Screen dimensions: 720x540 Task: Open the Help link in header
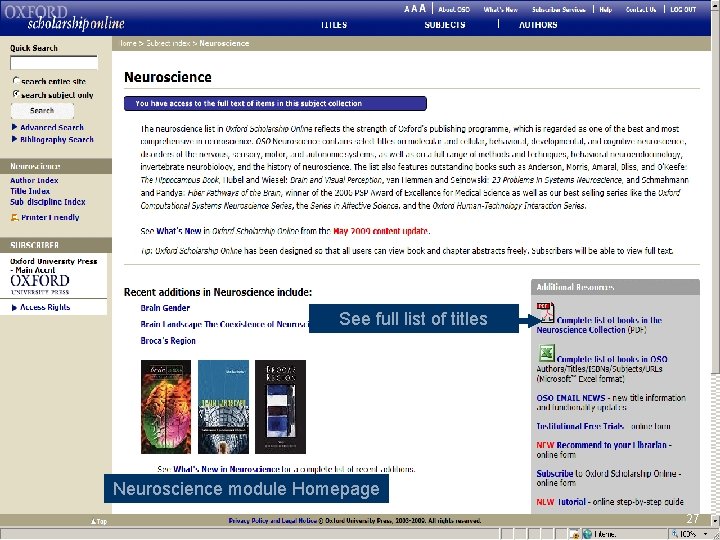(606, 9)
